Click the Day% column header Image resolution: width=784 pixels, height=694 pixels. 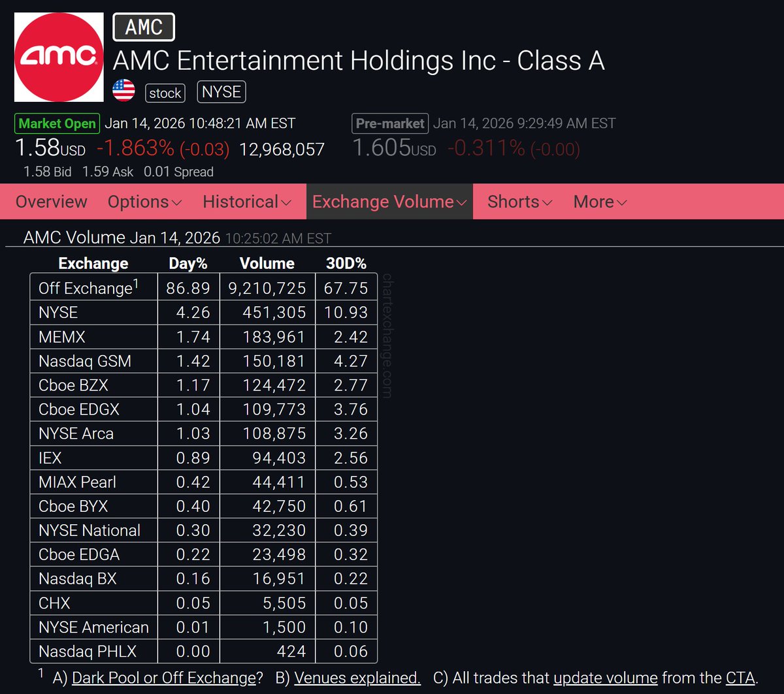[x=188, y=264]
